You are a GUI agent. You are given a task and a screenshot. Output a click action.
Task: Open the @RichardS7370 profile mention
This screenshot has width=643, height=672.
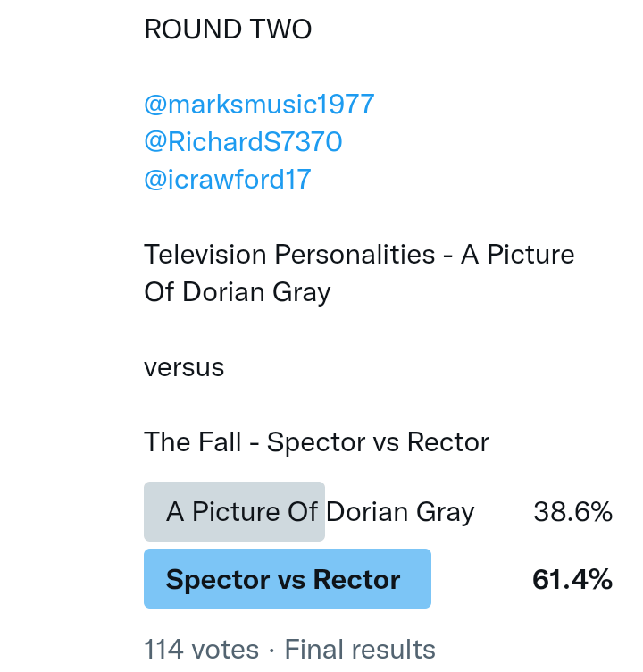[x=243, y=142]
